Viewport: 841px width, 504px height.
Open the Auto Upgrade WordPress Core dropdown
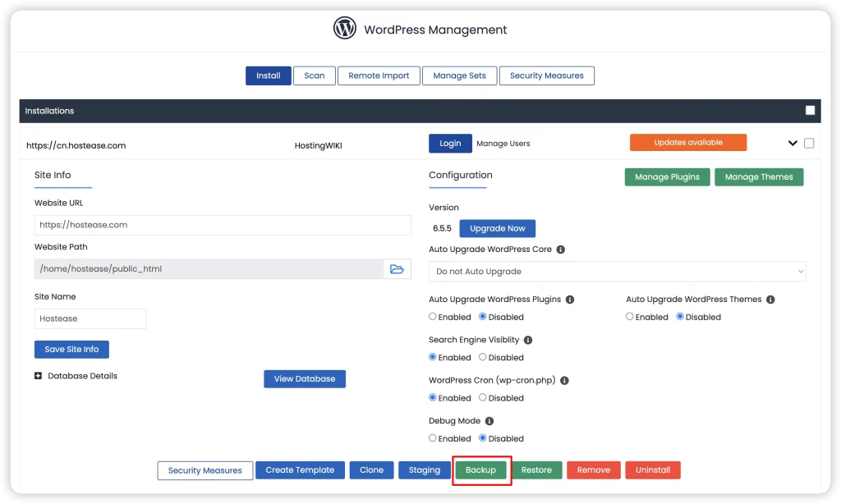pyautogui.click(x=617, y=272)
